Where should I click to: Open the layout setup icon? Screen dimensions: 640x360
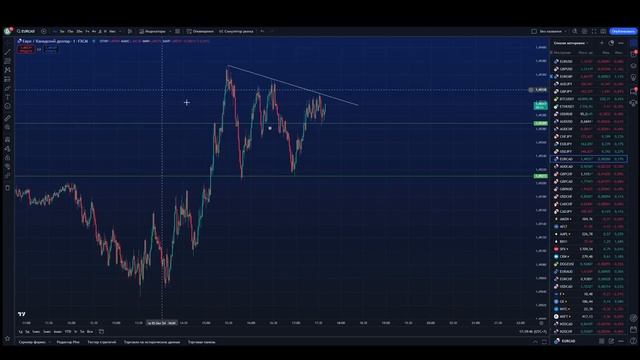(534, 31)
